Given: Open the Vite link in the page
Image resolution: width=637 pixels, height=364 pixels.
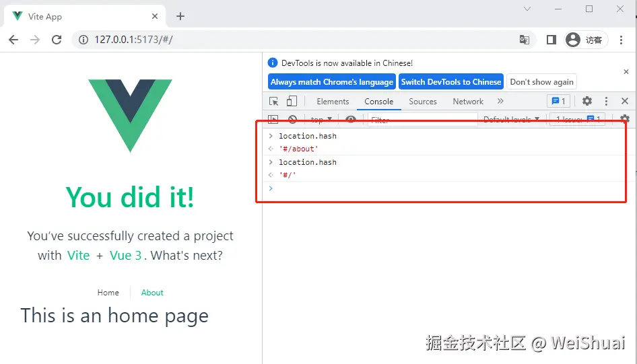Looking at the screenshot, I should pos(78,255).
